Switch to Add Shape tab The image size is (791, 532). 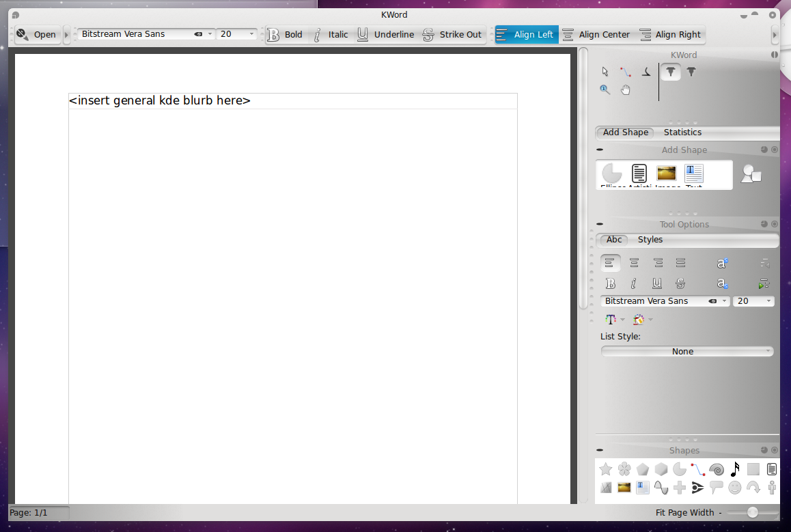click(x=626, y=132)
